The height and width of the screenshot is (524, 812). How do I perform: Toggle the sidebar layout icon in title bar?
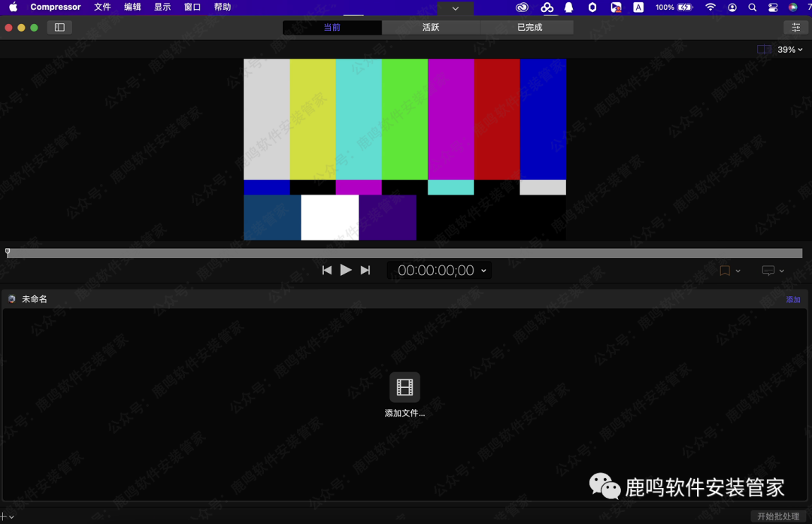point(59,27)
